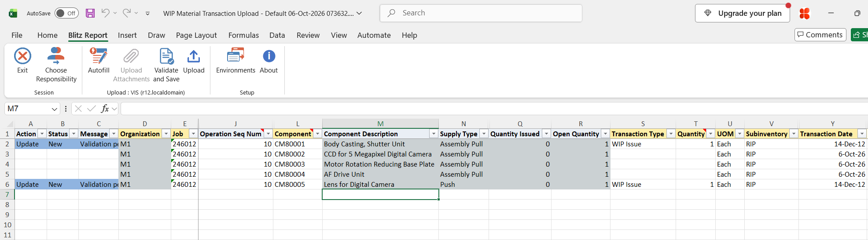Open the Component Description filter dropdown
Screen dimensions: 868x240
click(434, 134)
